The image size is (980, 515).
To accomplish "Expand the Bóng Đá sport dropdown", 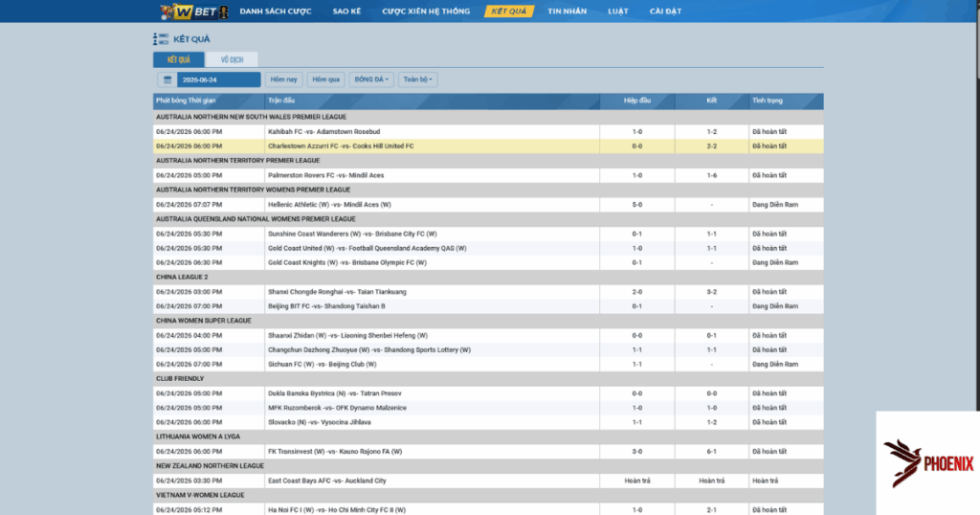I will [371, 80].
